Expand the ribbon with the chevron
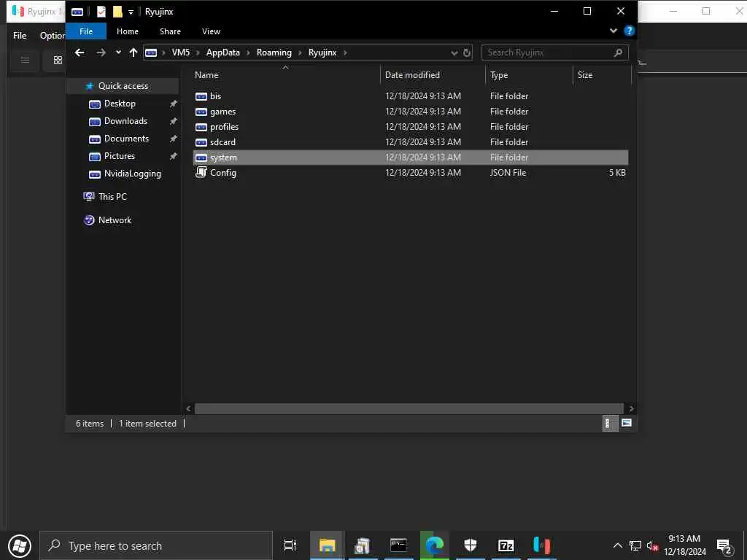Image resolution: width=747 pixels, height=560 pixels. click(x=613, y=31)
